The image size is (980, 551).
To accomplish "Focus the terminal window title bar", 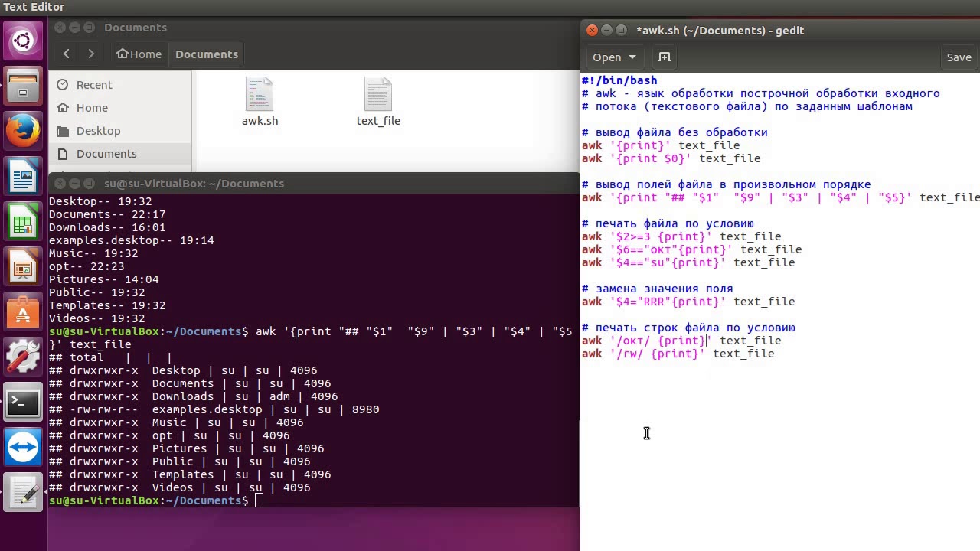I will click(x=314, y=184).
